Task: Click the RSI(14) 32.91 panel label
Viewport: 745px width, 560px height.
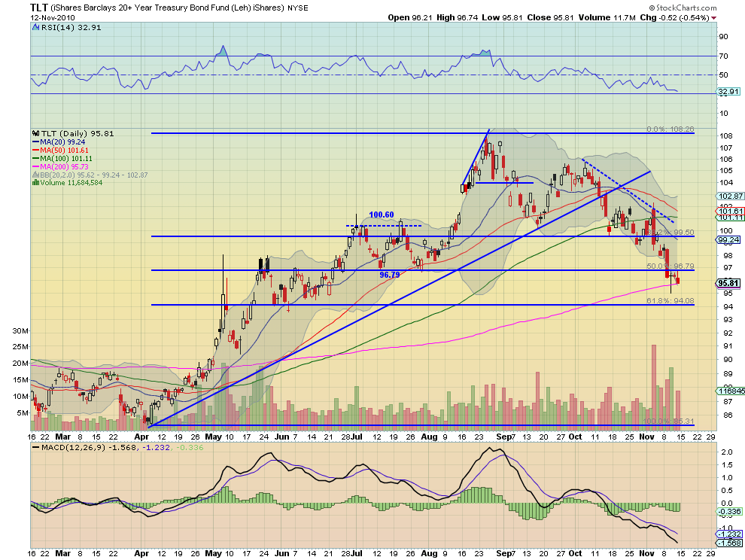Action: (71, 28)
